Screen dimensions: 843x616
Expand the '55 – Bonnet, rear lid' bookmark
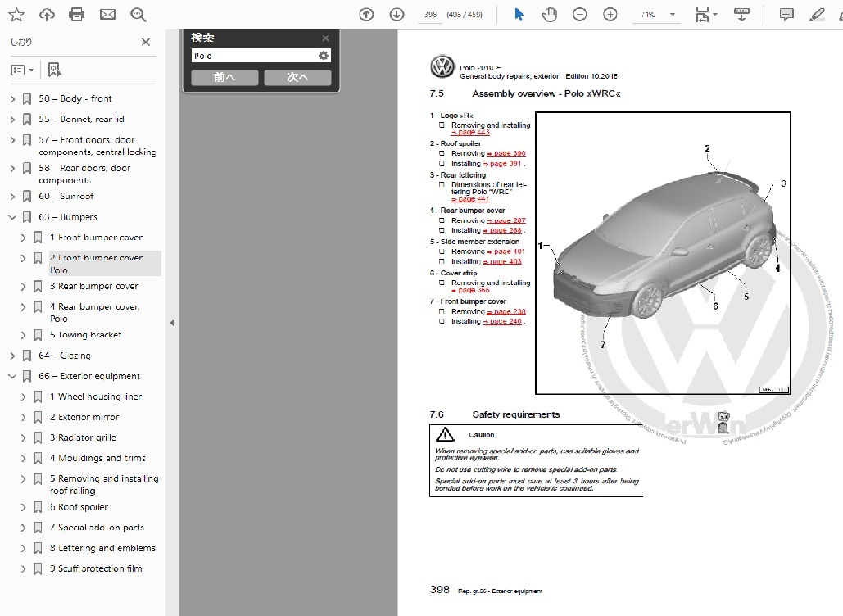coord(12,120)
